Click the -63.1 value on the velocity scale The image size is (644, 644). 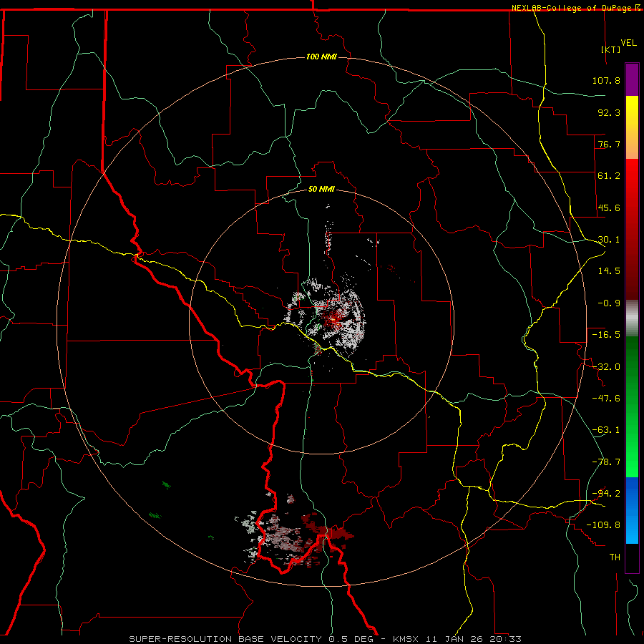pyautogui.click(x=606, y=430)
